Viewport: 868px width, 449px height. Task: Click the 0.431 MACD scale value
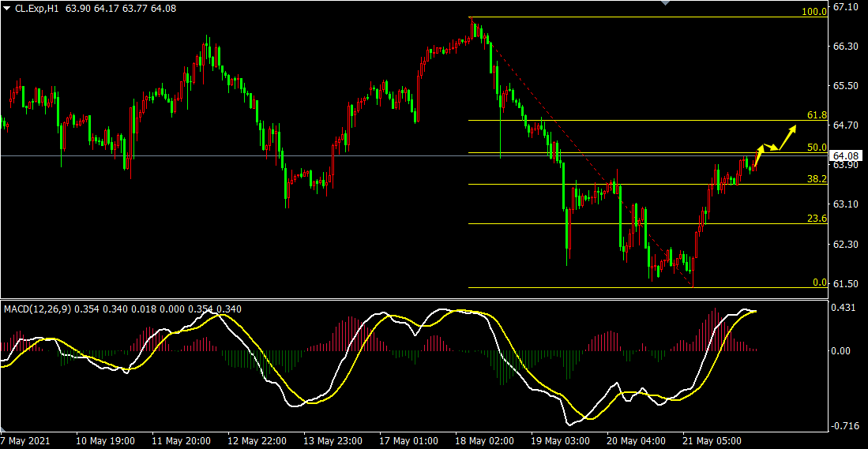[845, 308]
